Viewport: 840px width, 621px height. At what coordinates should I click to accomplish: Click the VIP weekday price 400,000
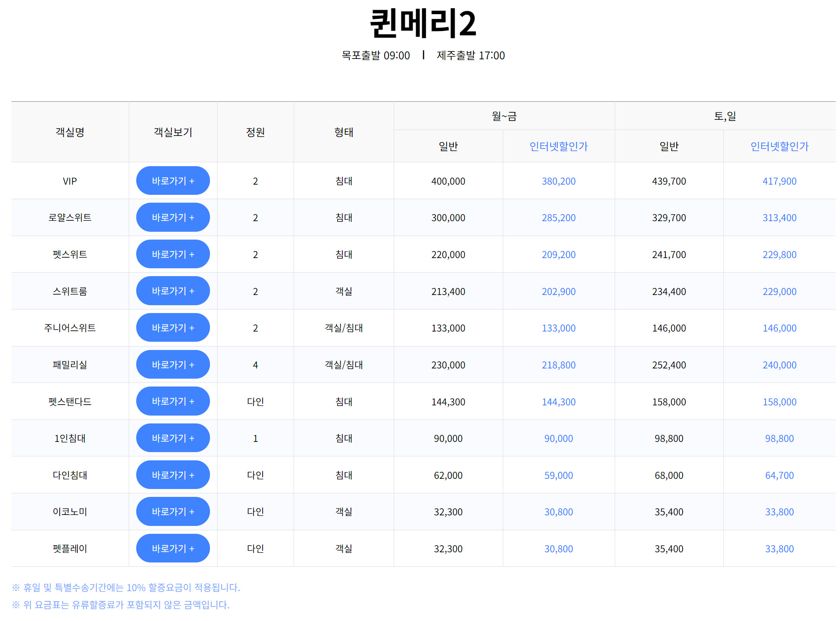(x=448, y=181)
